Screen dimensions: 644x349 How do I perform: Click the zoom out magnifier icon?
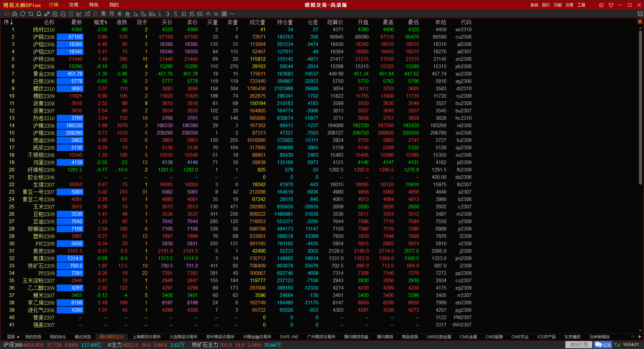click(x=63, y=14)
